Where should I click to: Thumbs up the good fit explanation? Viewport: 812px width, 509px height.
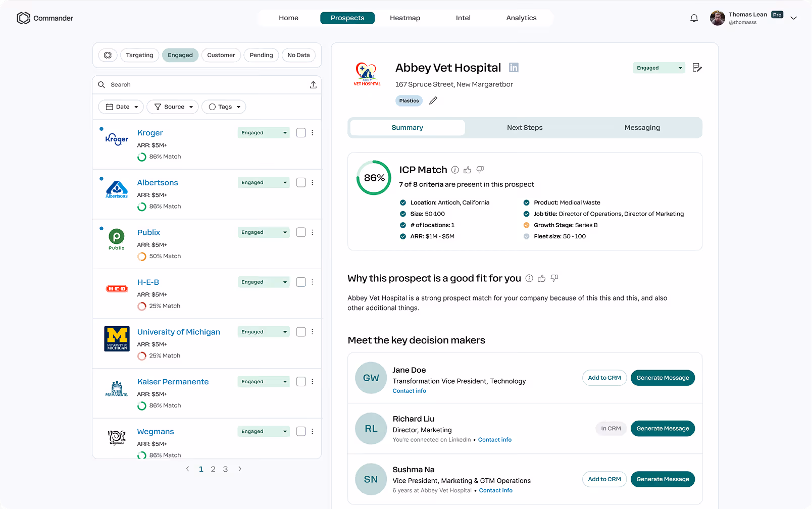coord(542,278)
